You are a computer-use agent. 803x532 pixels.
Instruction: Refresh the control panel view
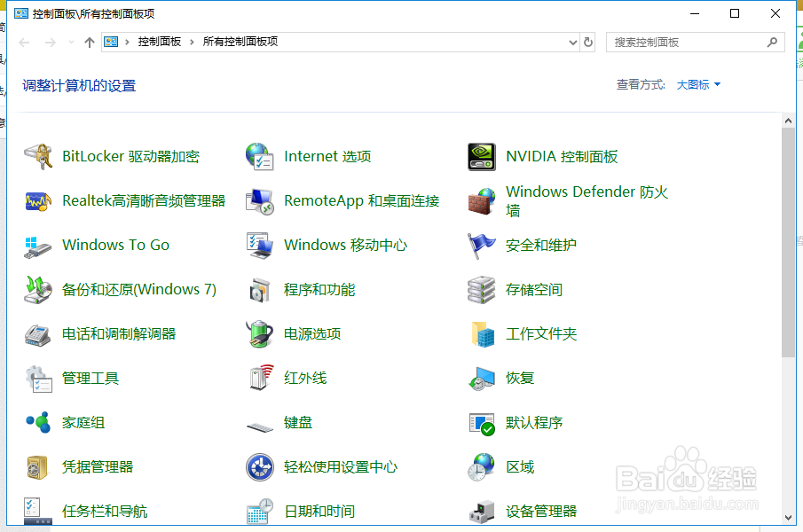pyautogui.click(x=588, y=43)
